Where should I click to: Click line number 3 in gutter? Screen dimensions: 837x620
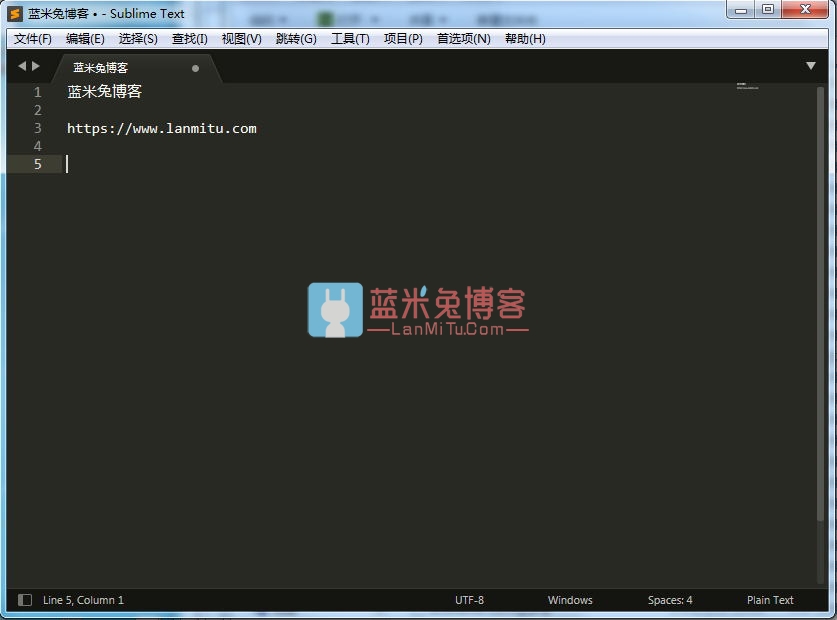tap(37, 128)
